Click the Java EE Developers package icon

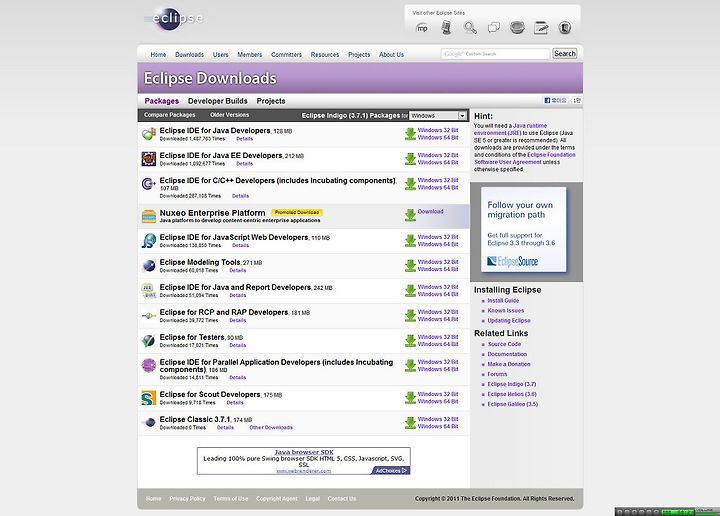pyautogui.click(x=149, y=159)
